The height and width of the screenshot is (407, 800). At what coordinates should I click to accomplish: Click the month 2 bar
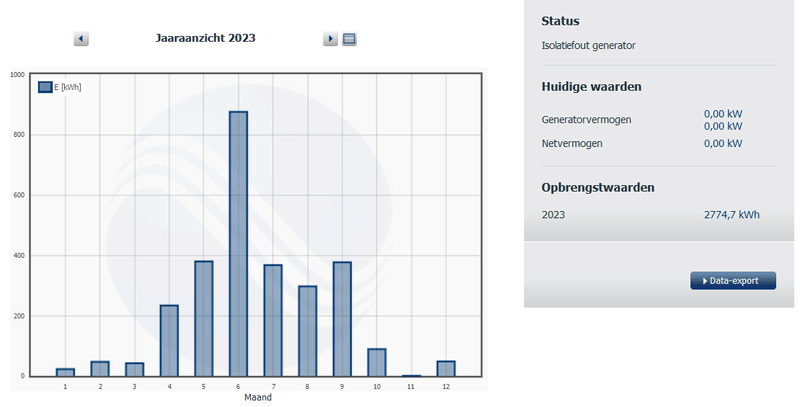coord(100,369)
